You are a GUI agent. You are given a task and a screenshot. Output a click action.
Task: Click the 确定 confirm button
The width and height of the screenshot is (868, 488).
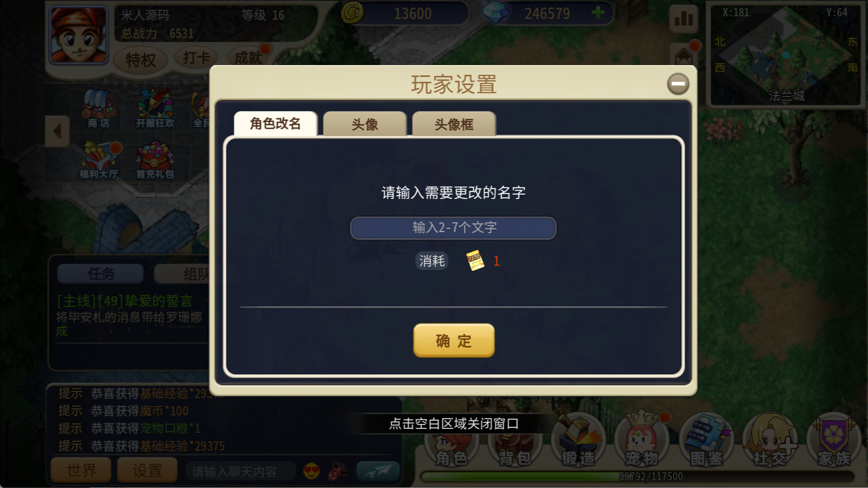click(454, 341)
